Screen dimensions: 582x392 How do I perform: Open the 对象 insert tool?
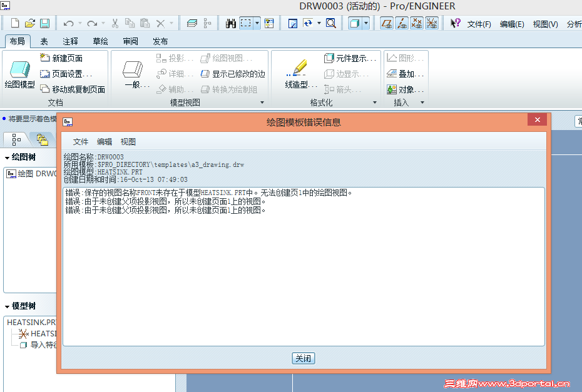pos(406,89)
